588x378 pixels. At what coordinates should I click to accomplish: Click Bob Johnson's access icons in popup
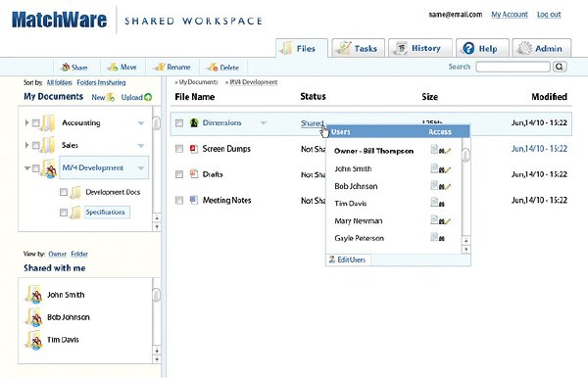point(440,186)
